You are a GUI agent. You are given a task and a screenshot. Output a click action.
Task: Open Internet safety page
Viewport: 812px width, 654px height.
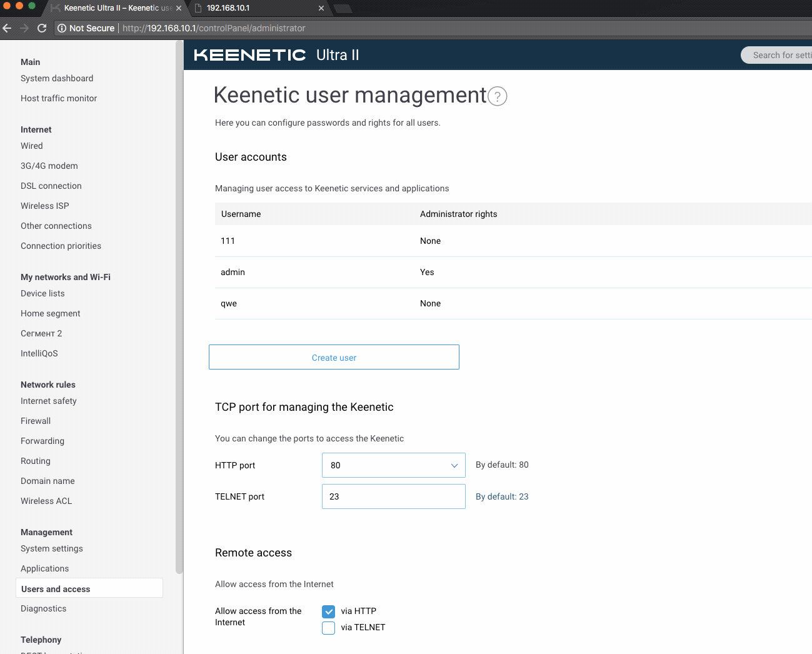(49, 401)
